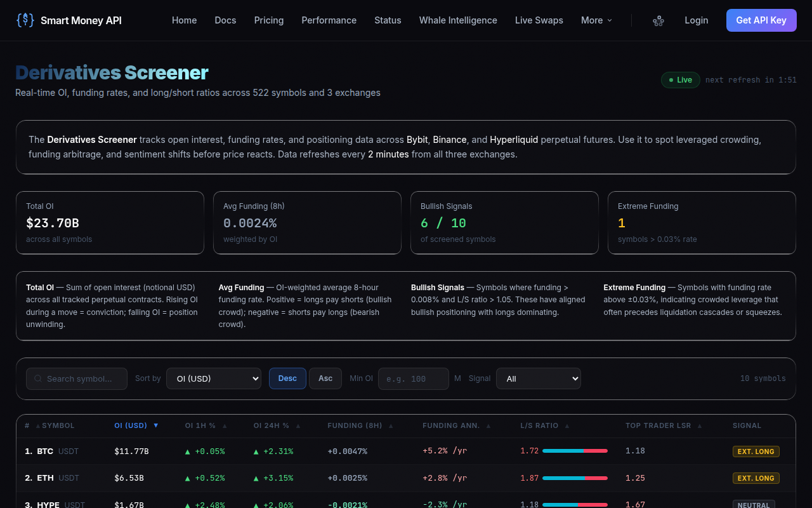This screenshot has width=812, height=508.
Task: Click the ETH symbol in row 2
Action: pyautogui.click(x=46, y=478)
